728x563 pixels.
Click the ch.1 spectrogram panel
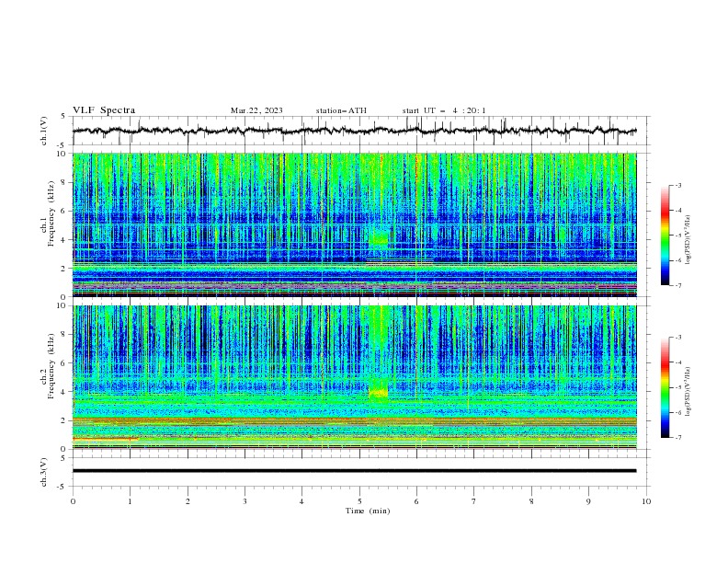[354, 224]
